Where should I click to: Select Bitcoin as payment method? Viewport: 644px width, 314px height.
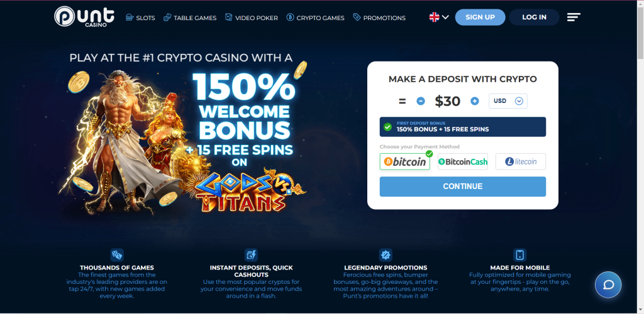[x=405, y=161]
